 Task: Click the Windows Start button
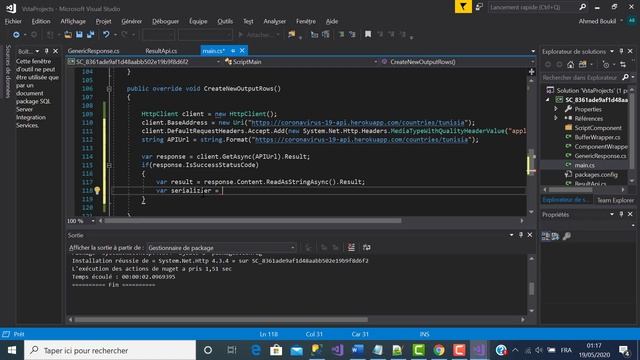[12, 350]
